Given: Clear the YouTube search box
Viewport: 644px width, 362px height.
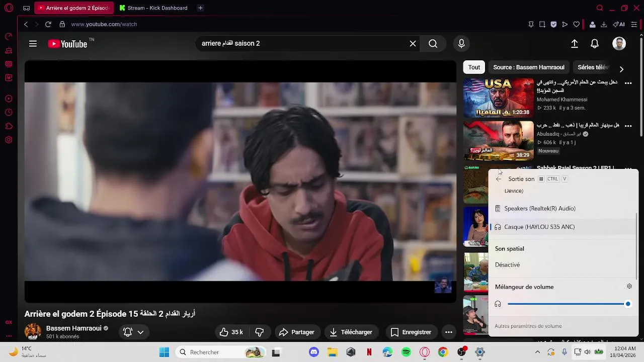Looking at the screenshot, I should coord(413,44).
